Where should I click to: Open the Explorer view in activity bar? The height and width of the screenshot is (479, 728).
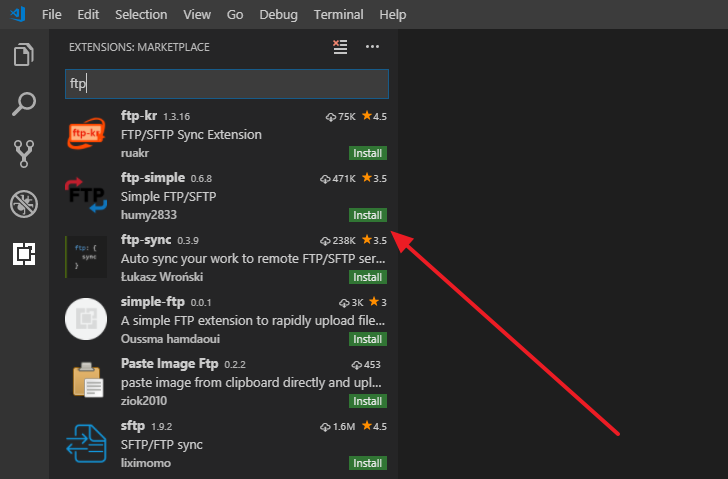(x=24, y=54)
